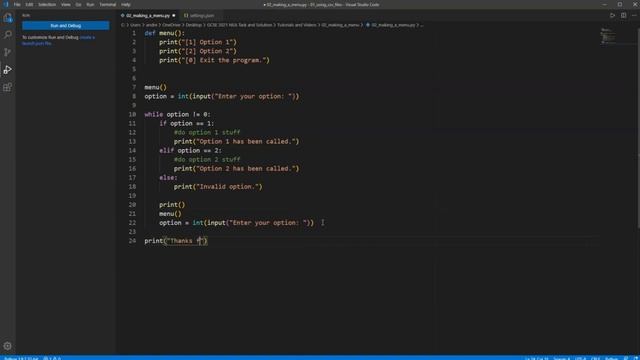640x360 pixels.
Task: Click the code minimap preview
Action: point(608,36)
